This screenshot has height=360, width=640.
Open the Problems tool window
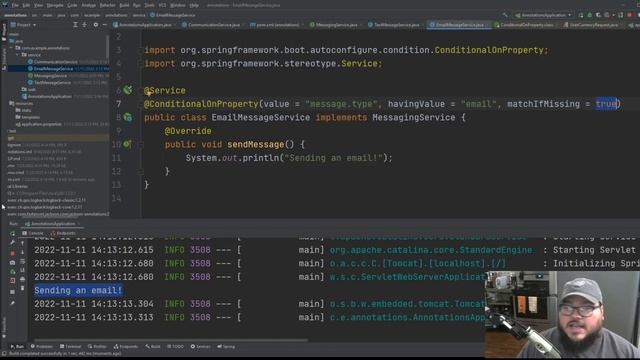(42, 347)
